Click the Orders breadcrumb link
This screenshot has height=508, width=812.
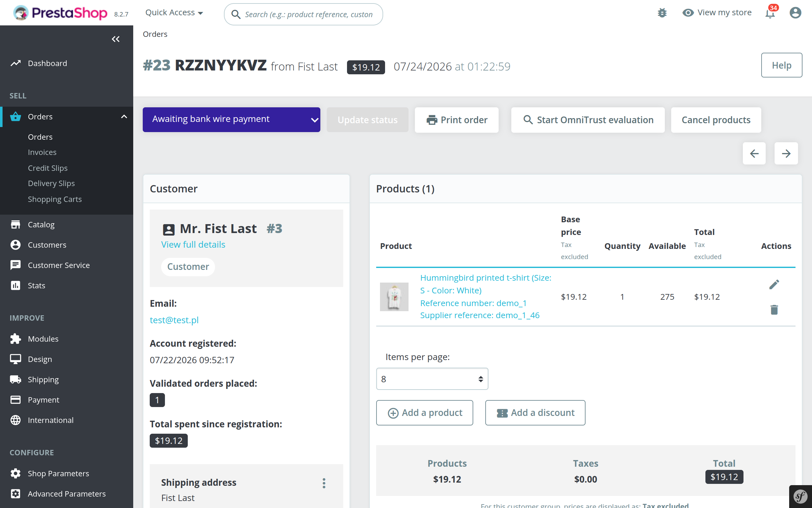[155, 34]
